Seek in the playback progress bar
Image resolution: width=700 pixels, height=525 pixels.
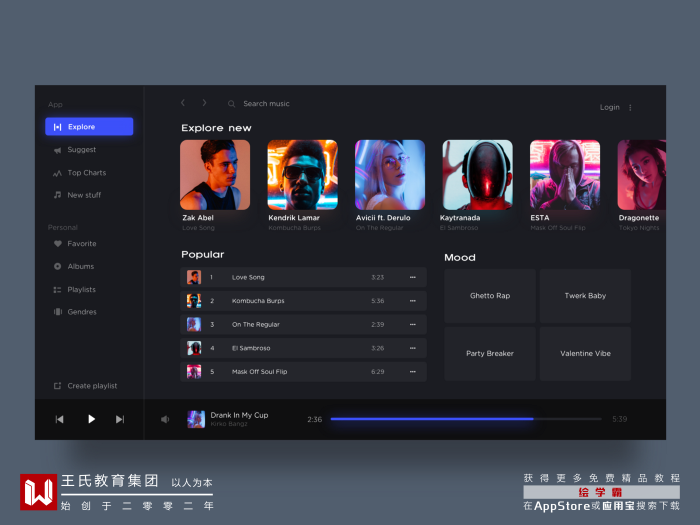466,419
